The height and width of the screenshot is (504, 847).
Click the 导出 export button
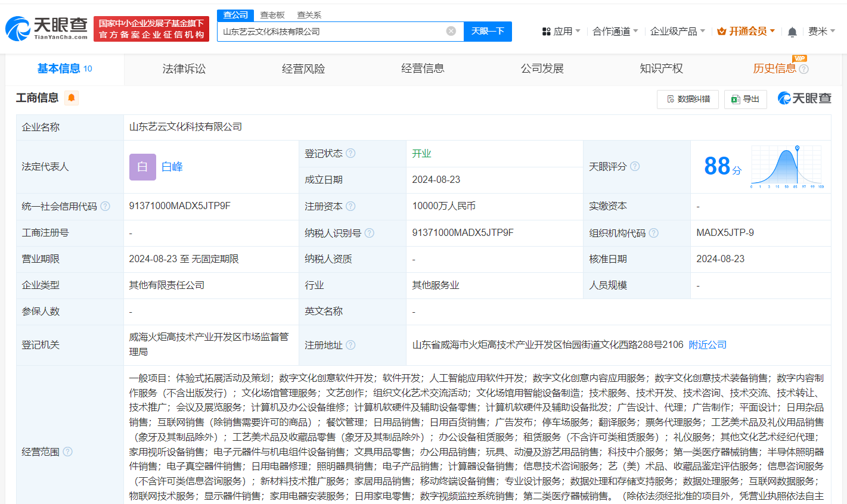746,99
